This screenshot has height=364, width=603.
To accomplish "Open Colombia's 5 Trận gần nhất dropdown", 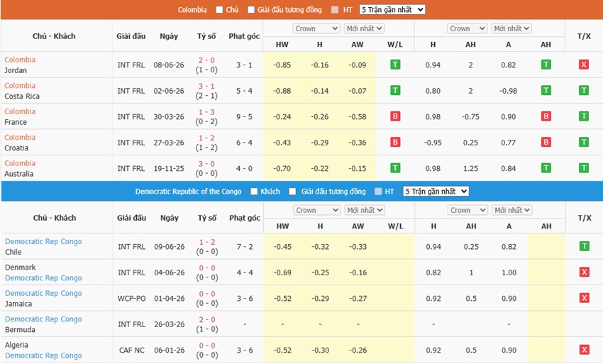I will 392,10.
